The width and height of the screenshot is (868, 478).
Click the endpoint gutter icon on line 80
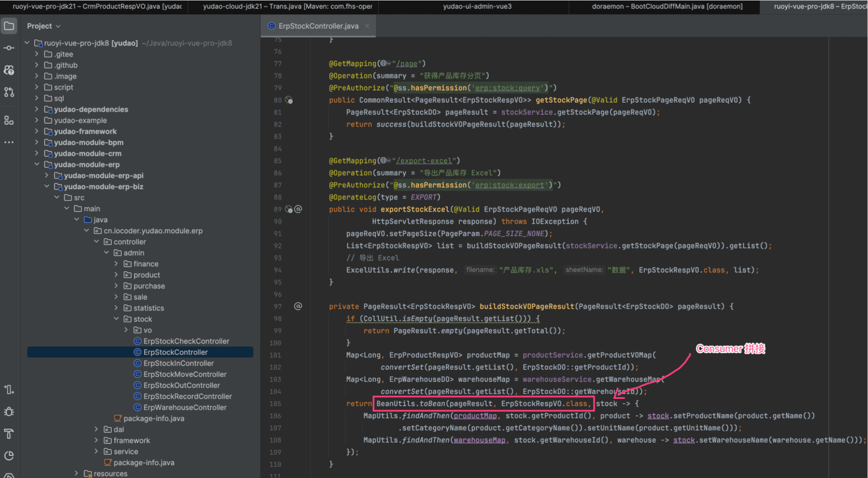point(289,100)
